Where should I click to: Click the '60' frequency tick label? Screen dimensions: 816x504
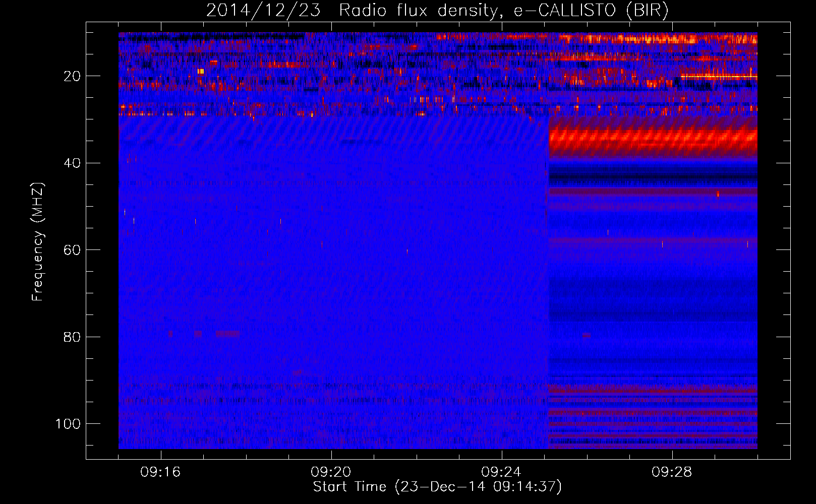tap(73, 250)
